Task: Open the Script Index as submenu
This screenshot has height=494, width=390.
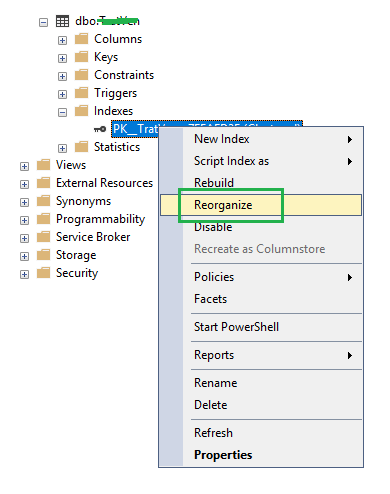Action: 261,161
